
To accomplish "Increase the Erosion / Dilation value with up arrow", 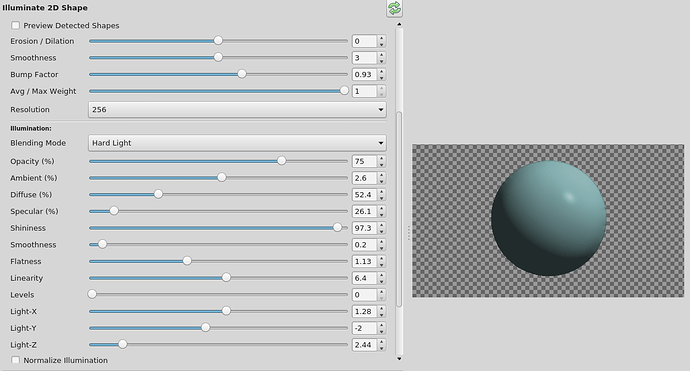I will pyautogui.click(x=382, y=38).
